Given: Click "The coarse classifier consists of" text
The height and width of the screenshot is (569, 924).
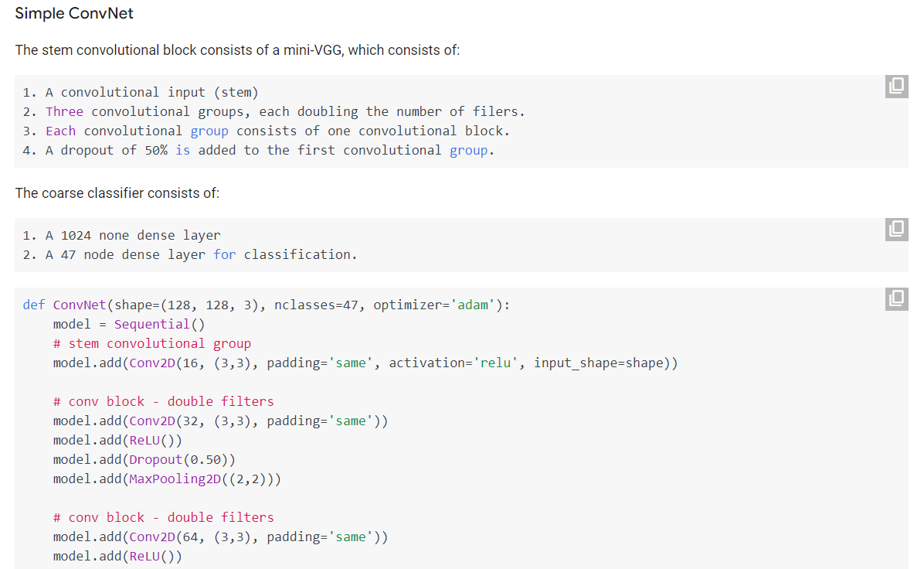Looking at the screenshot, I should (x=117, y=193).
